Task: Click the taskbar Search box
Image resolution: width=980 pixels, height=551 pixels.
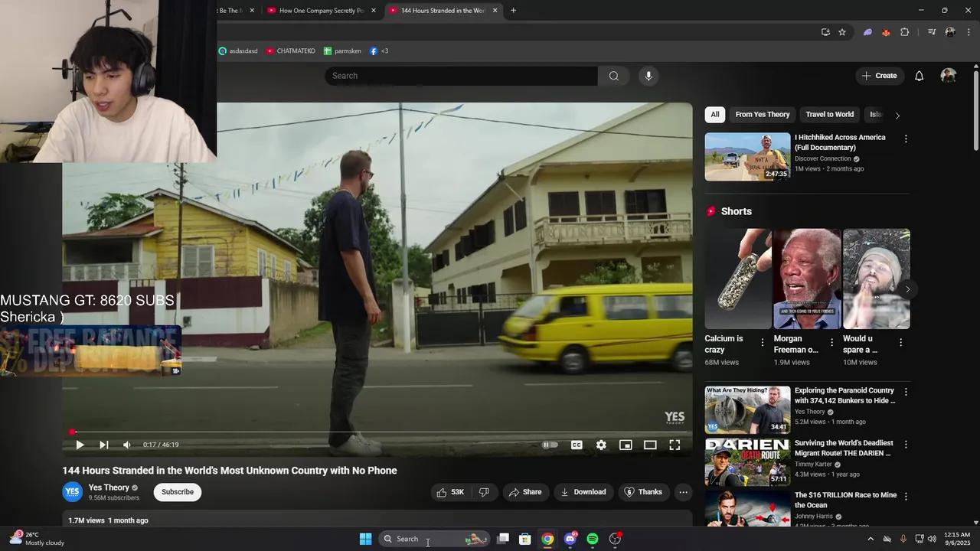Action: (x=434, y=539)
